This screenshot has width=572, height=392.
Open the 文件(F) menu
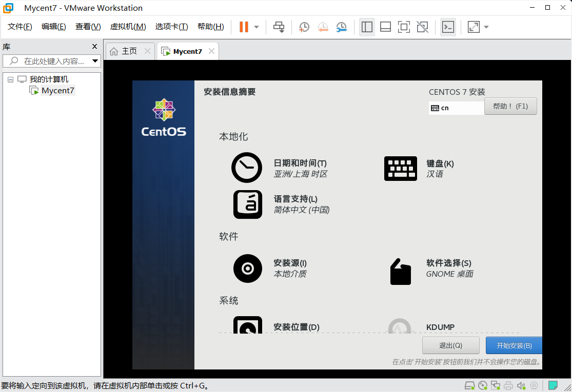(19, 27)
